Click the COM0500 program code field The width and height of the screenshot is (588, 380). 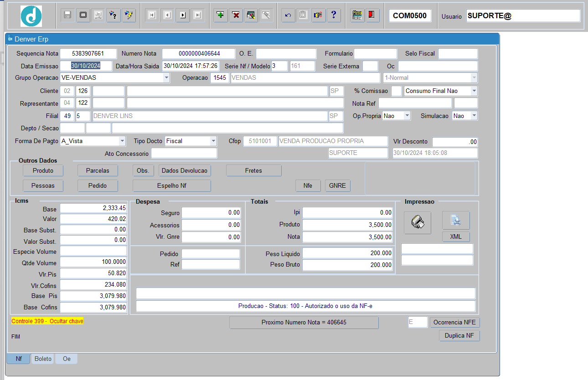click(x=410, y=15)
